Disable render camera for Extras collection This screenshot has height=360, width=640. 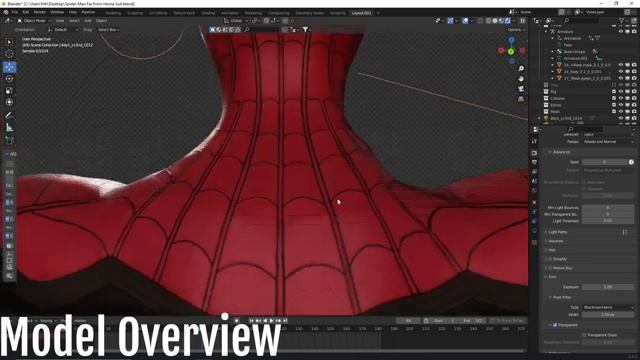(x=634, y=105)
